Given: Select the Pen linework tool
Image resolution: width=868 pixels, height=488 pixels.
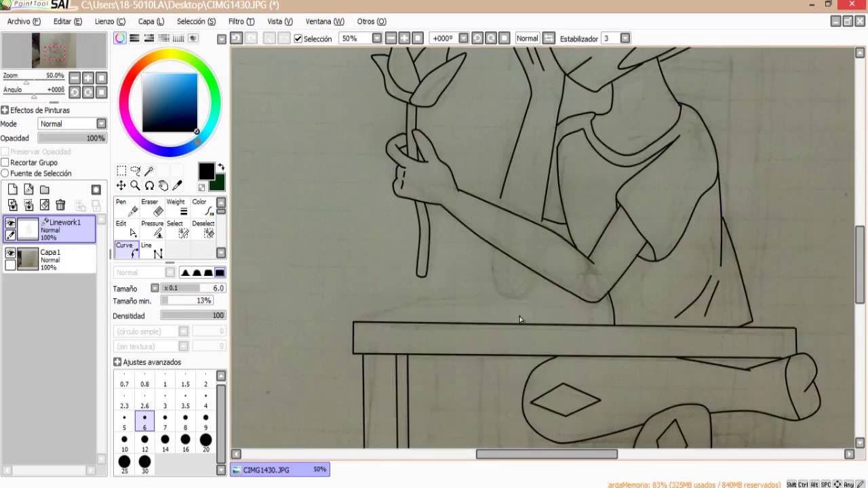Looking at the screenshot, I should click(127, 207).
